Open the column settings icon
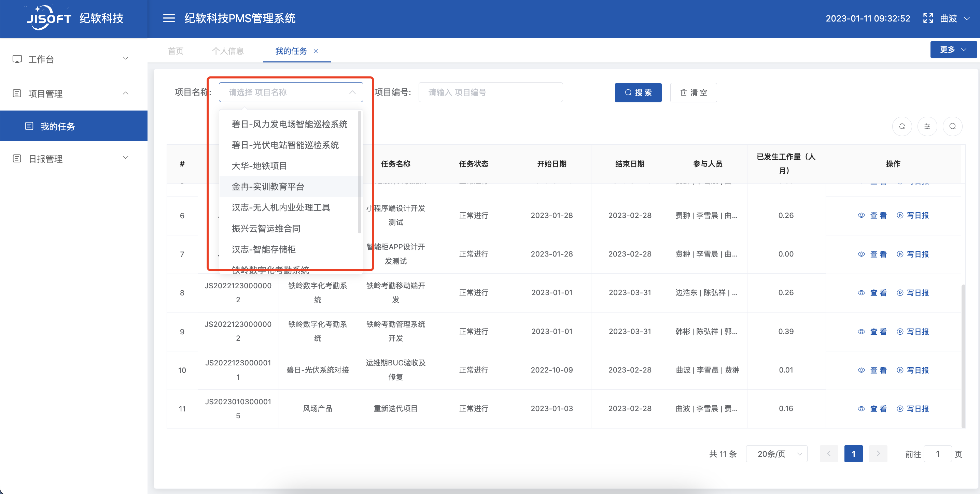This screenshot has height=494, width=980. pos(927,126)
